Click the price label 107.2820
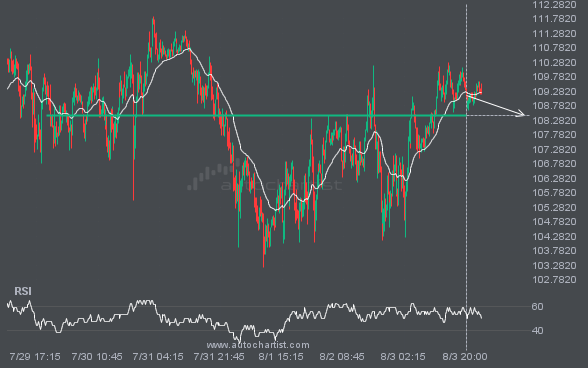 554,150
